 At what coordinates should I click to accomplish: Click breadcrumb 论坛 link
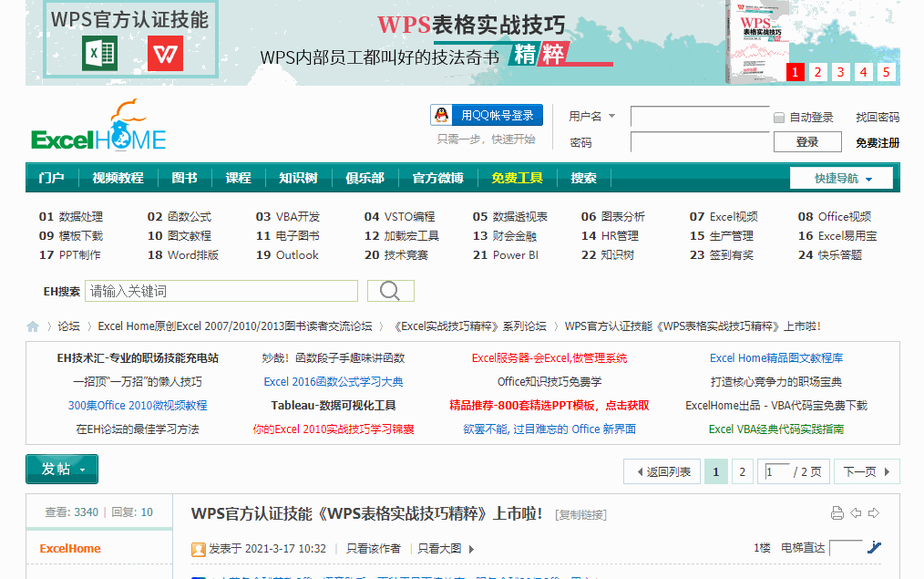68,326
